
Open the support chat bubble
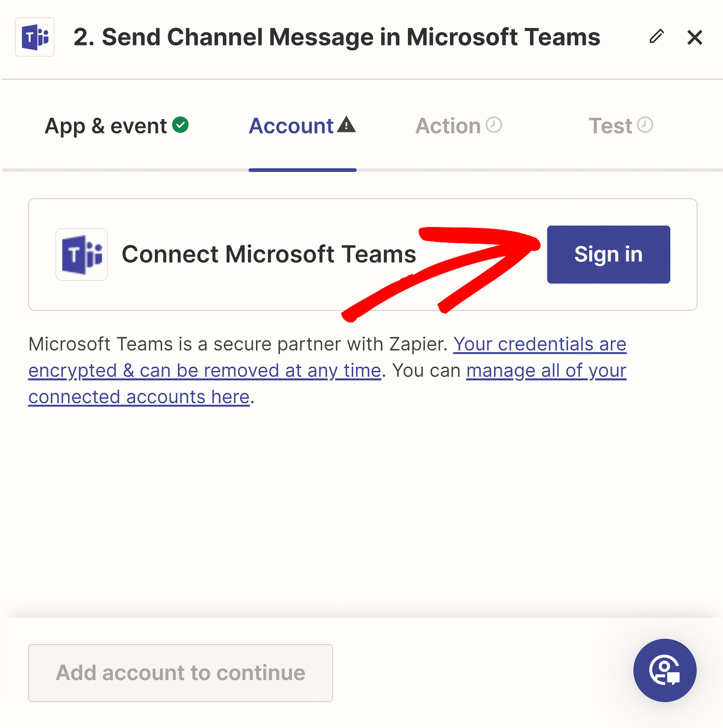pyautogui.click(x=665, y=671)
